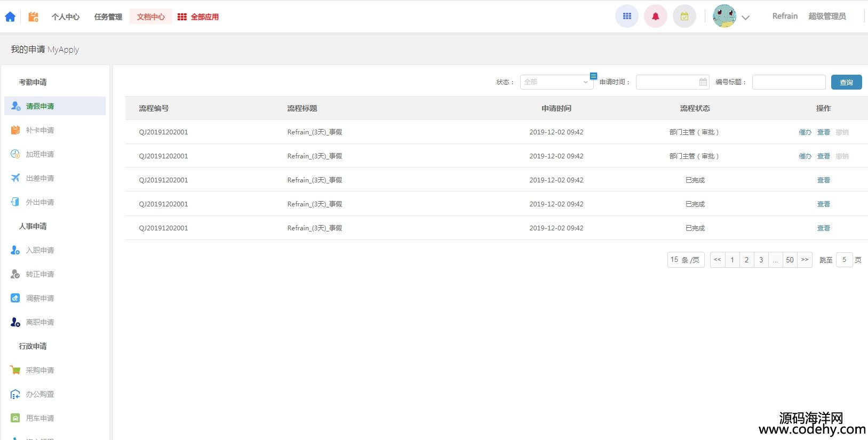Go to page 50

790,260
